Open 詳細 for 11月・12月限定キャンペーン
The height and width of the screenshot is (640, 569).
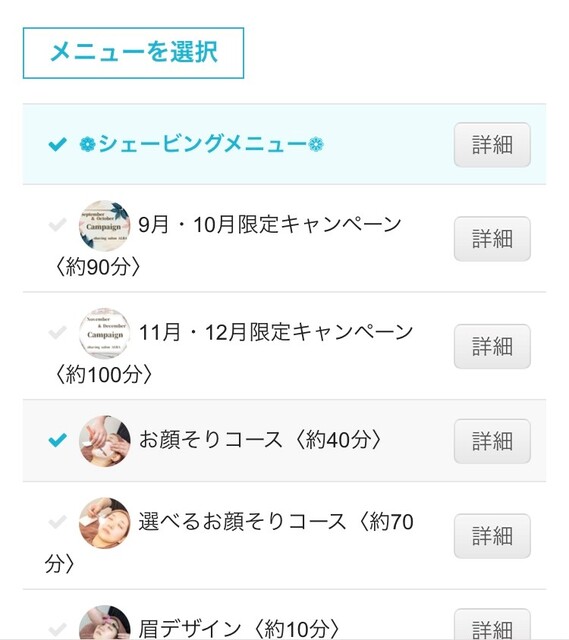(x=492, y=347)
